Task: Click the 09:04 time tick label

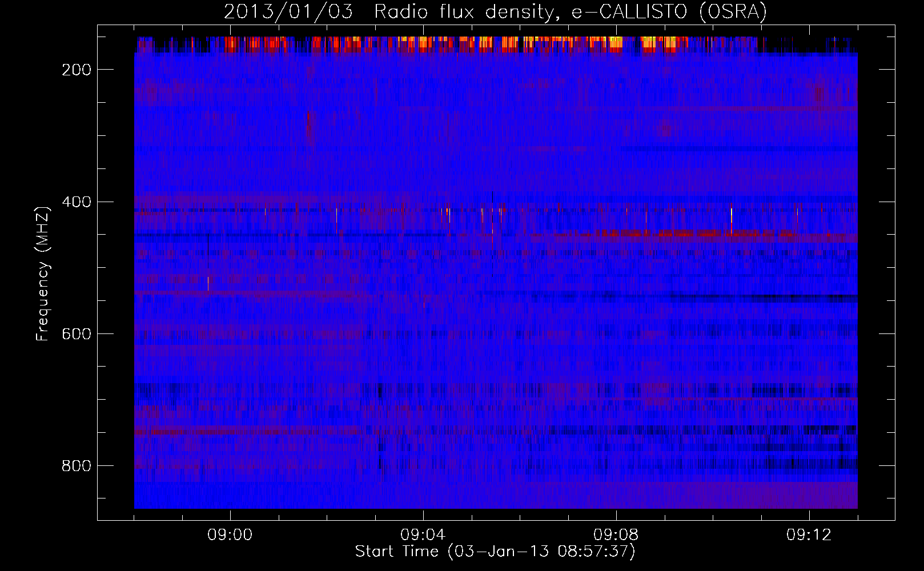Action: [x=423, y=535]
